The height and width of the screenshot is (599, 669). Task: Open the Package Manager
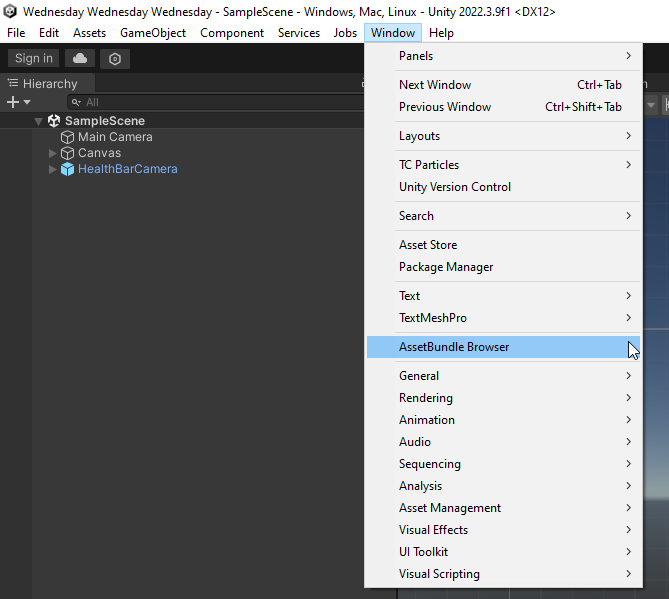pyautogui.click(x=504, y=267)
